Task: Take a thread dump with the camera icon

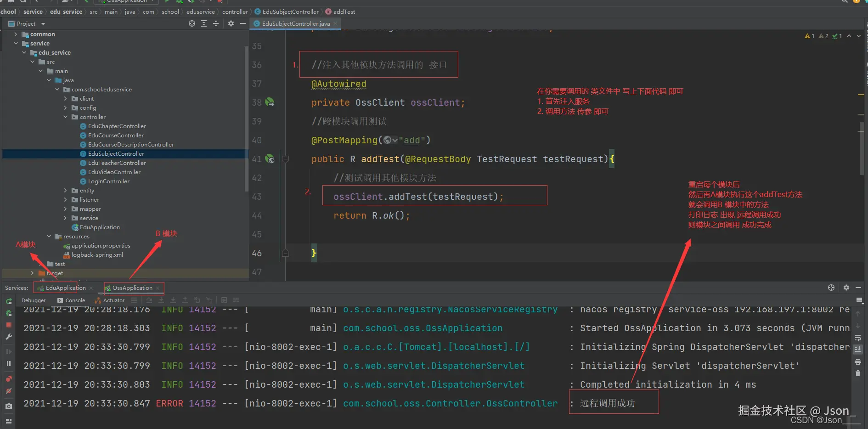Action: [x=9, y=406]
